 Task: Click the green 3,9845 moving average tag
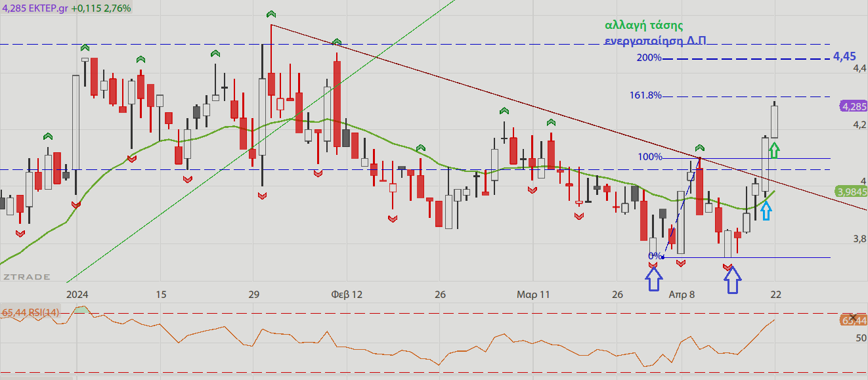(x=851, y=192)
